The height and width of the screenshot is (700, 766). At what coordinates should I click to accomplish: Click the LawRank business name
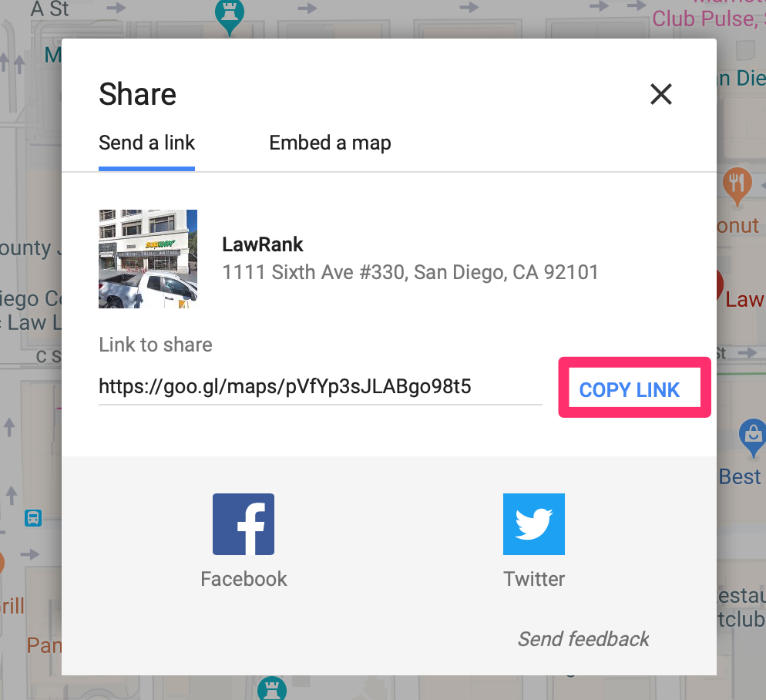[263, 244]
